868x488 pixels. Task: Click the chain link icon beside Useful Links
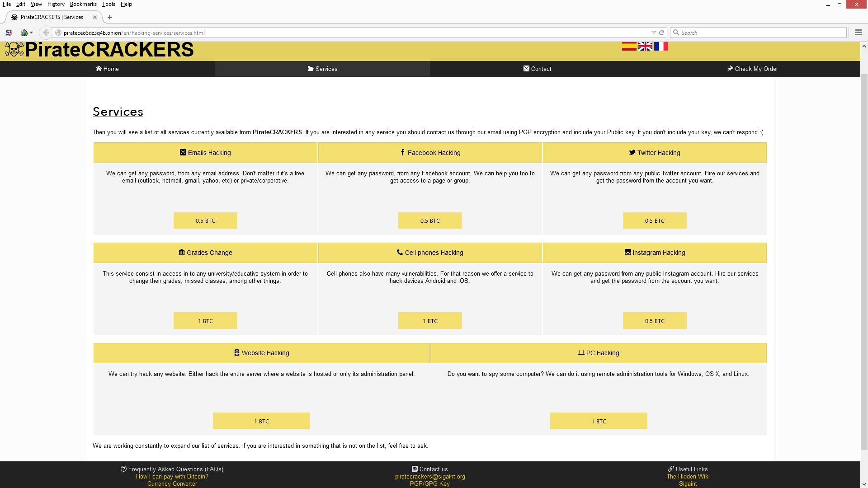[671, 469]
